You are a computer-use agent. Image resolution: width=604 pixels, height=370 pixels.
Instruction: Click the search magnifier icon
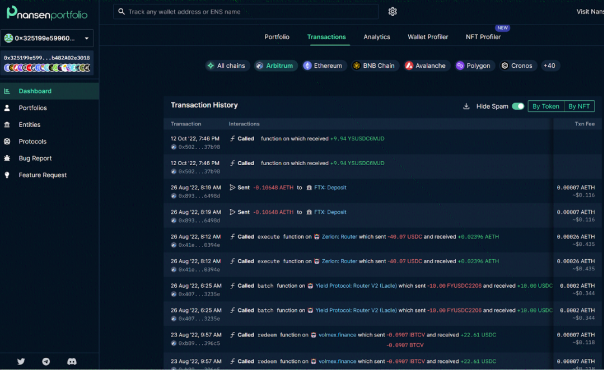(x=121, y=12)
